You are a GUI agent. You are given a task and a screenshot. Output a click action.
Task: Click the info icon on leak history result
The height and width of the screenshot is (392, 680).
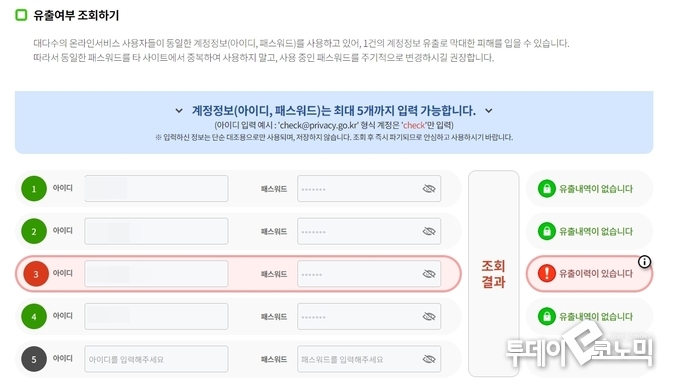click(644, 261)
